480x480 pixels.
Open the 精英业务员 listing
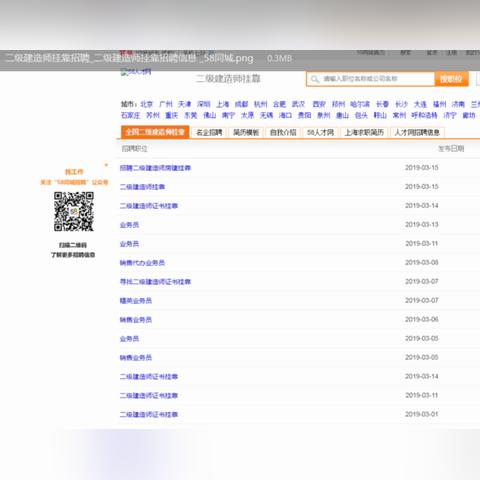point(136,301)
